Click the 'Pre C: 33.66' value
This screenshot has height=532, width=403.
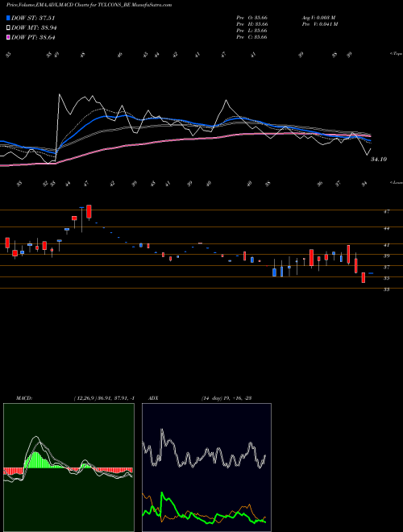click(252, 37)
